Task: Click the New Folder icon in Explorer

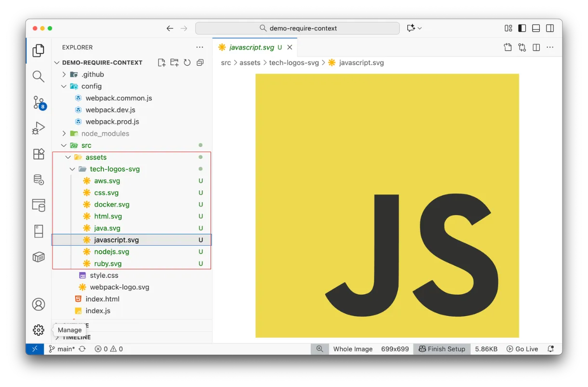Action: pos(174,63)
